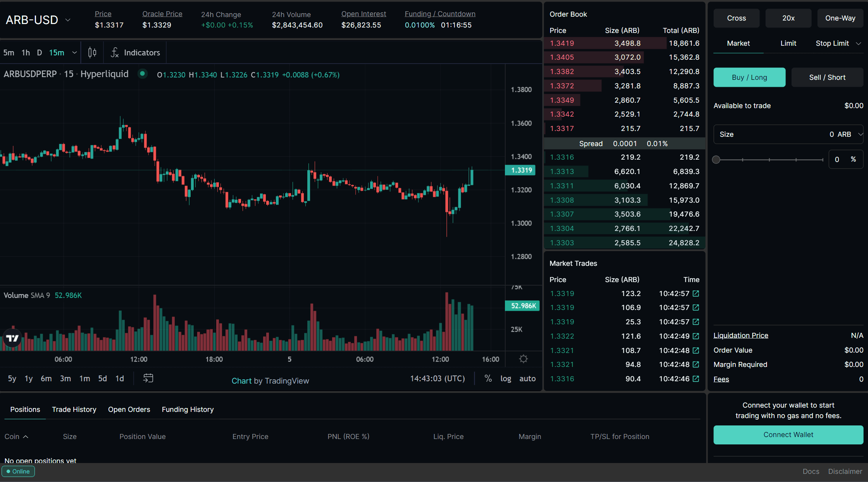
Task: Switch to the Limit order tab
Action: tap(788, 43)
